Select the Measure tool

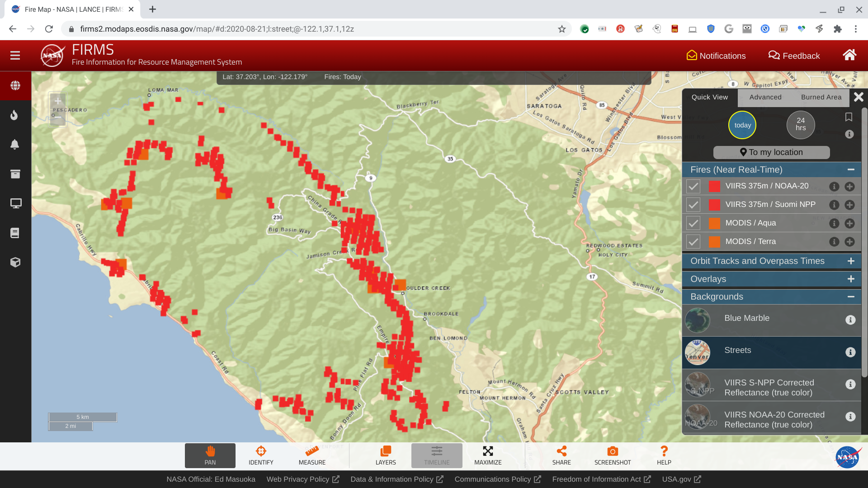tap(311, 455)
